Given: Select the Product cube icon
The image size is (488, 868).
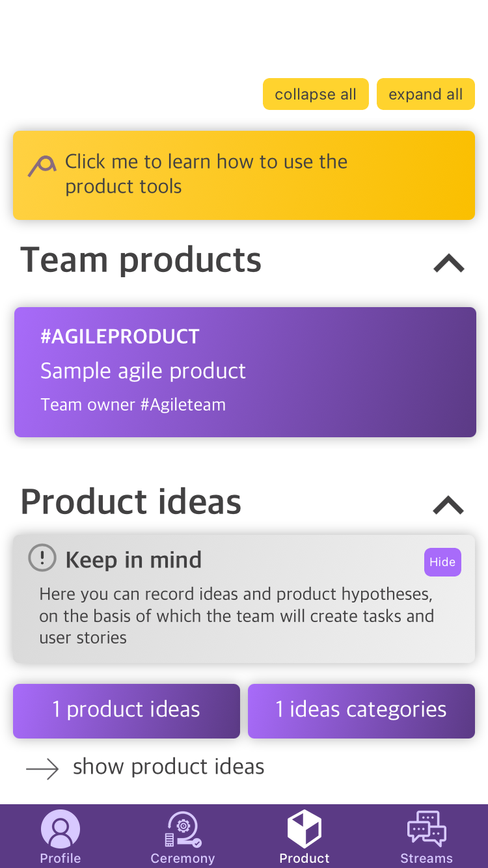Looking at the screenshot, I should 305,829.
